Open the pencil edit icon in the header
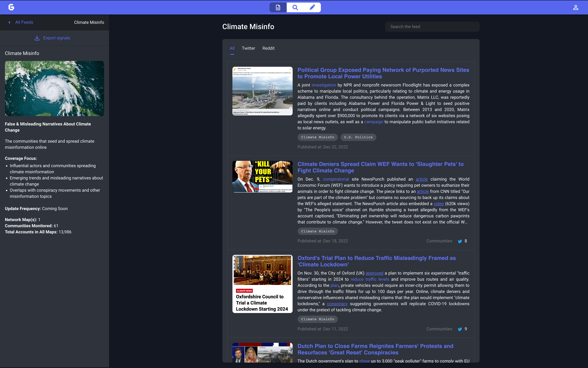 (x=312, y=7)
